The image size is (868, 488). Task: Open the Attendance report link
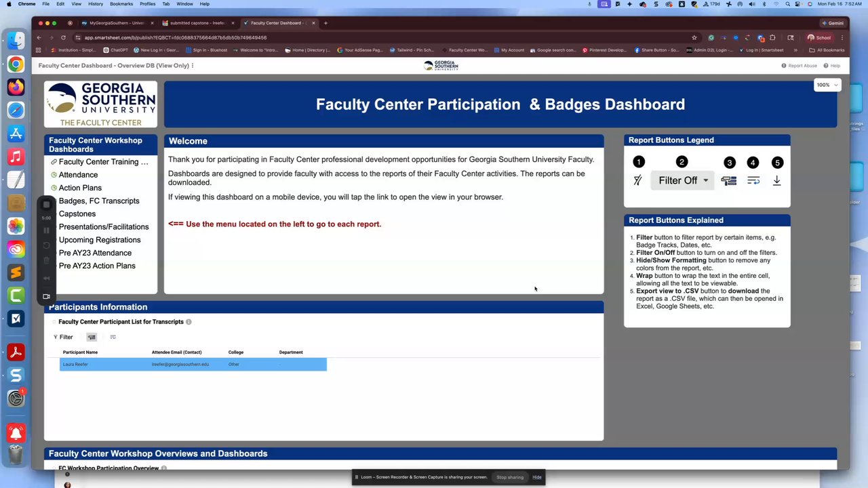tap(78, 175)
